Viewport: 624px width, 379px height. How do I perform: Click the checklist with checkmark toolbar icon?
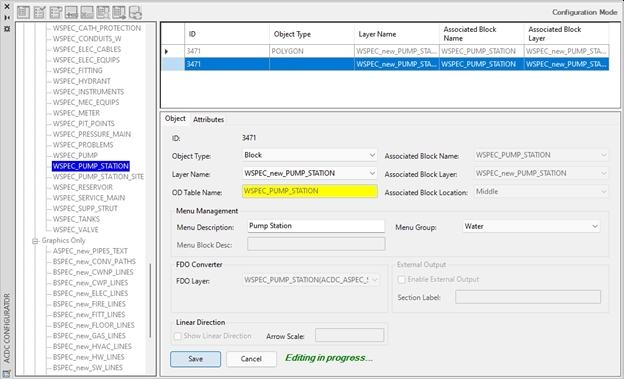[x=39, y=12]
